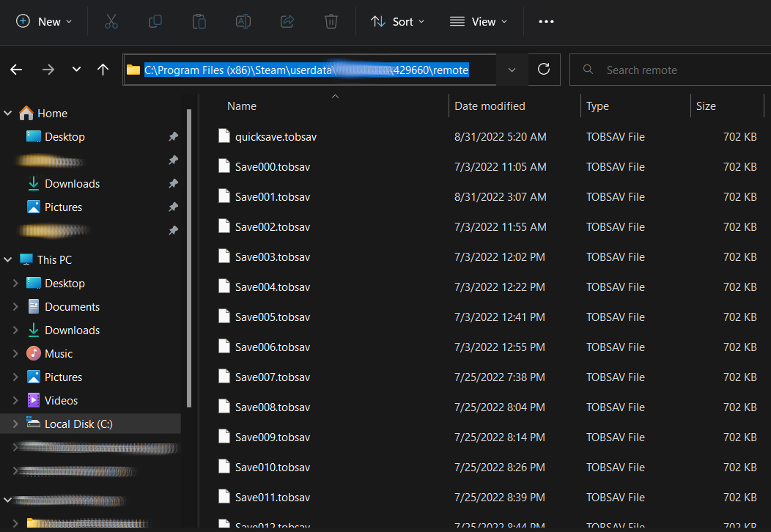The width and height of the screenshot is (771, 532).
Task: Sort by Type column header
Action: 597,106
